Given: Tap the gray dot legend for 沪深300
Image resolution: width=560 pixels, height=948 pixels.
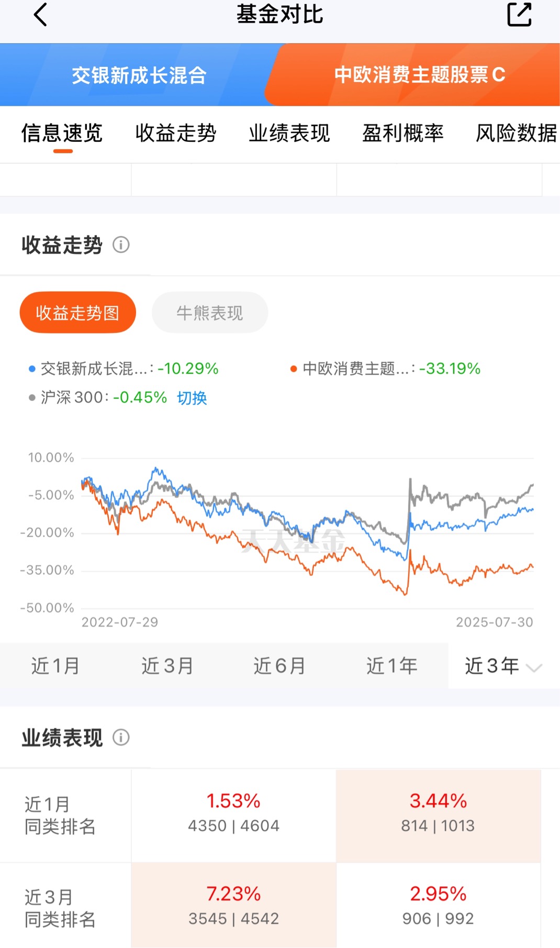Looking at the screenshot, I should pos(32,398).
